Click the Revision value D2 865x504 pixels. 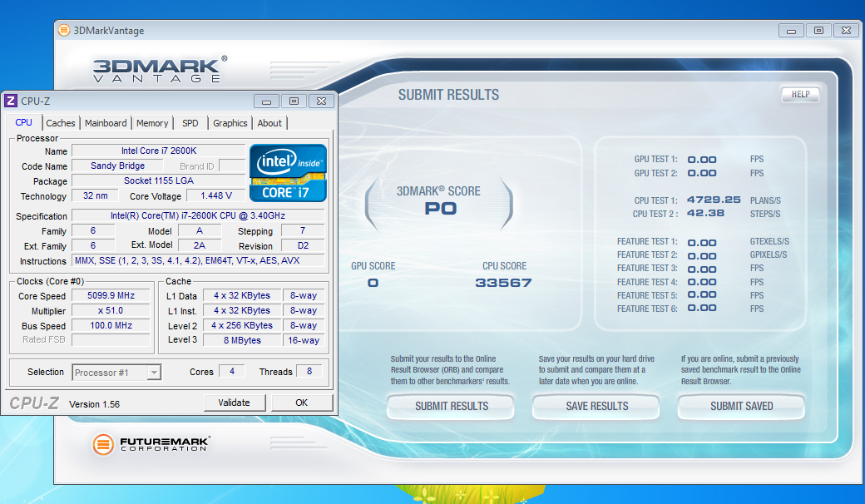(x=303, y=245)
